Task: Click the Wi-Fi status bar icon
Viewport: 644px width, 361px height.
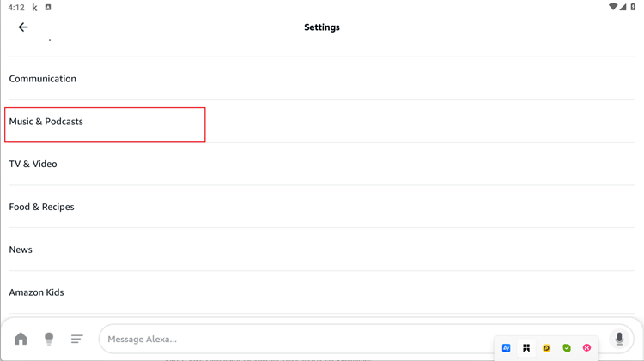Action: point(613,7)
